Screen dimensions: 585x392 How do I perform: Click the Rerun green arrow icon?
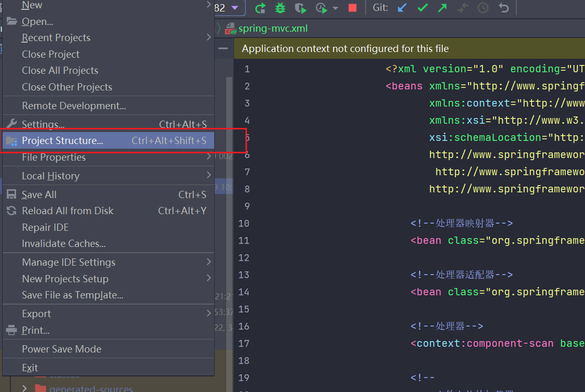point(260,8)
